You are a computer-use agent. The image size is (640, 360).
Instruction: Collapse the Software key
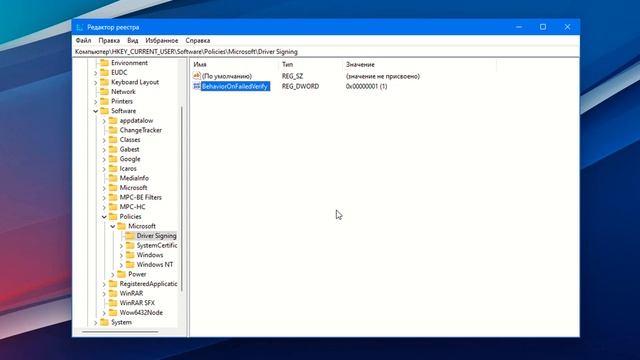[x=96, y=111]
